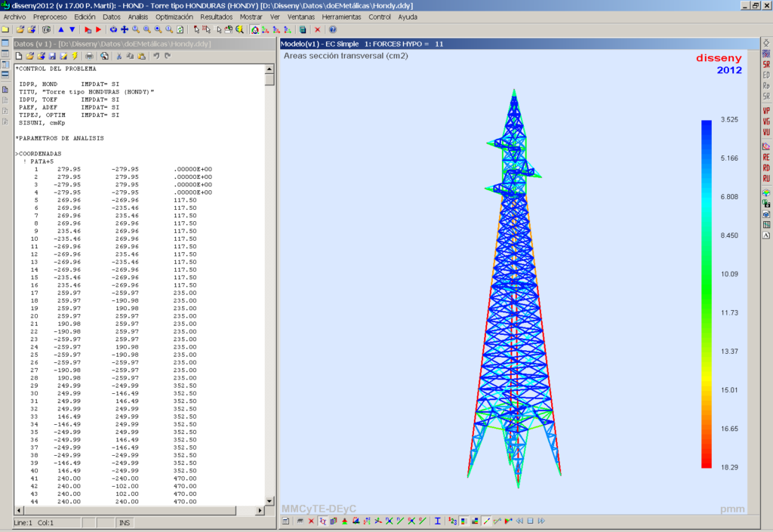Click the VP icon in right sidebar
The height and width of the screenshot is (532, 773).
coord(766,111)
